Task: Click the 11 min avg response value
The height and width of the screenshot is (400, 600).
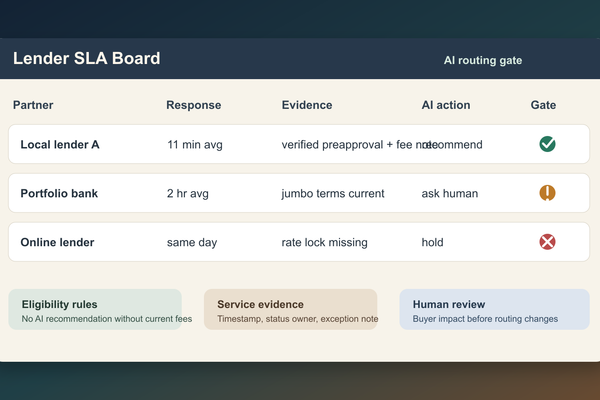Action: [195, 145]
